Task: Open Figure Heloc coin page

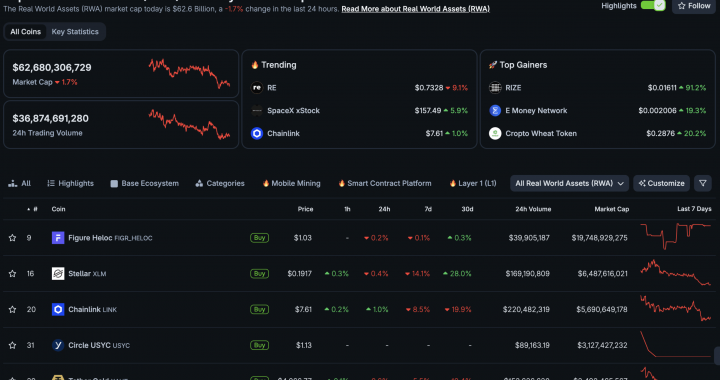Action: 110,238
